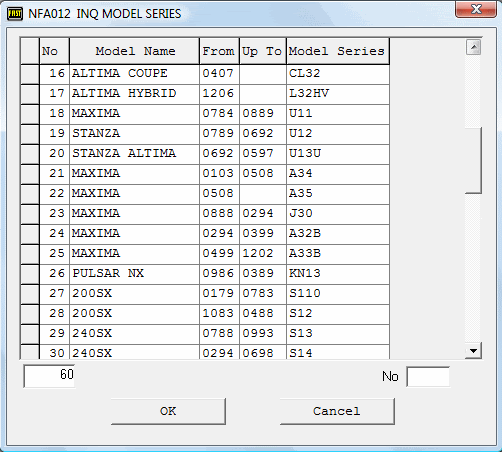Click the MAXIMA cell in row 23
The image size is (502, 452).
coord(134,214)
